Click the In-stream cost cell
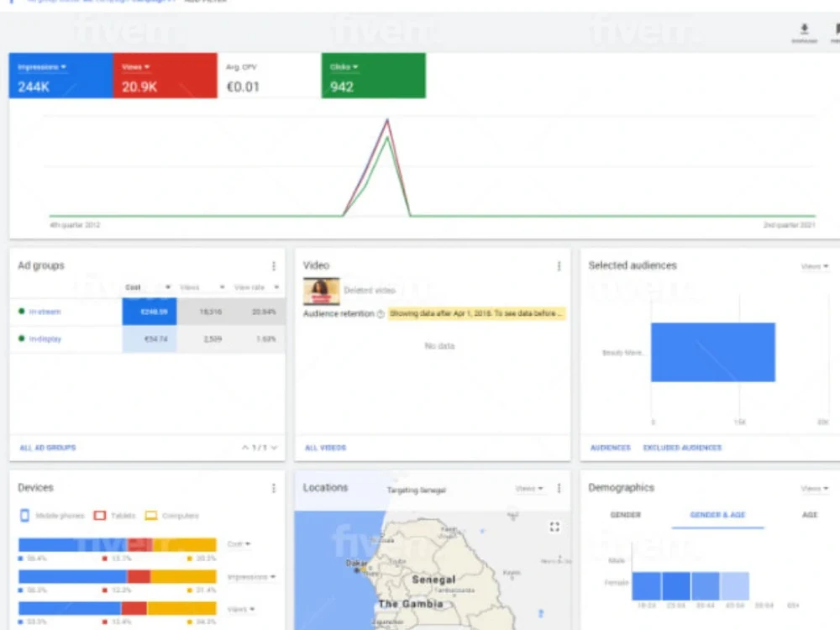 (x=150, y=312)
